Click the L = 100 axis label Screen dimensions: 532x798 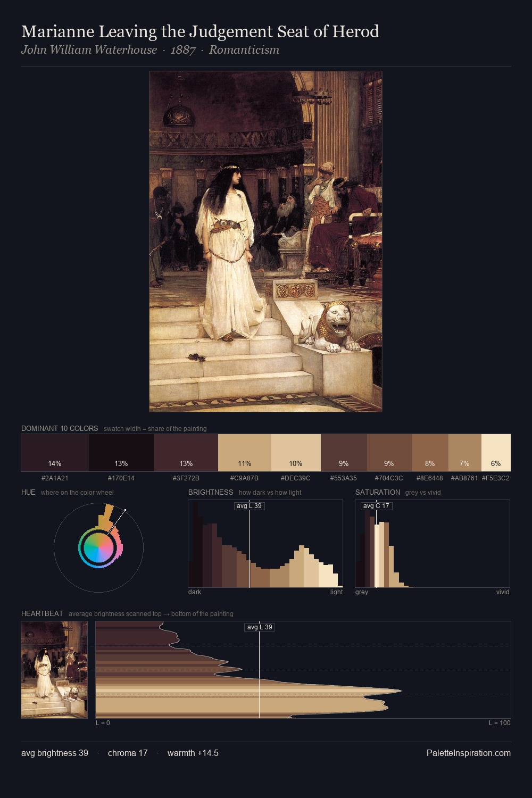500,723
